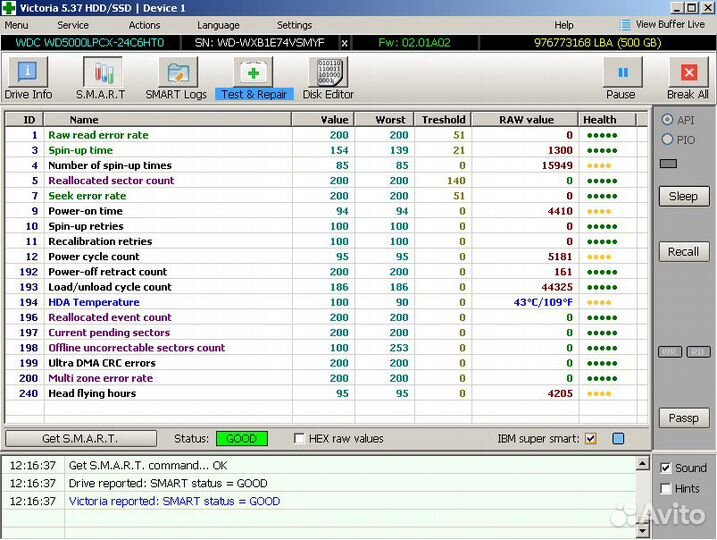Click the Treshold column header
Screen dimensions: 717x540
point(443,120)
